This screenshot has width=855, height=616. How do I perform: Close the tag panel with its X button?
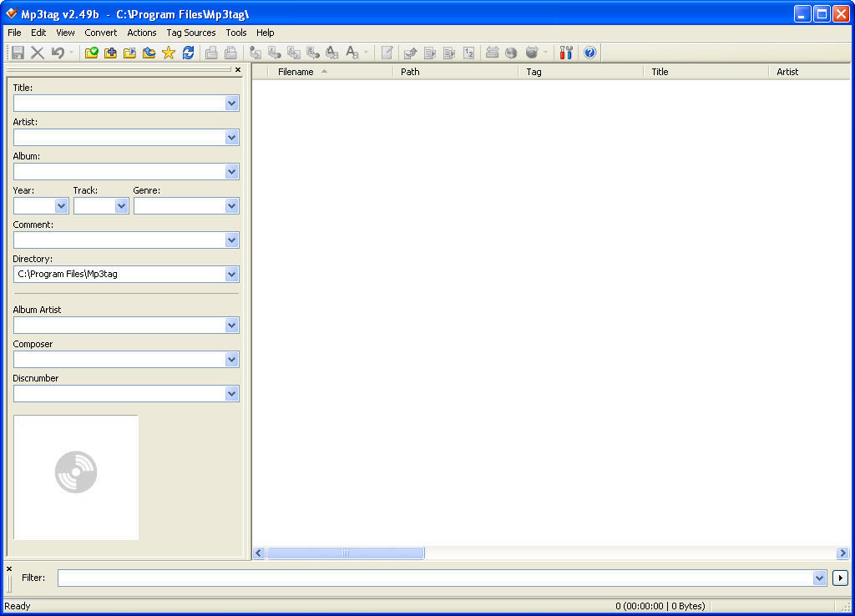tap(238, 69)
